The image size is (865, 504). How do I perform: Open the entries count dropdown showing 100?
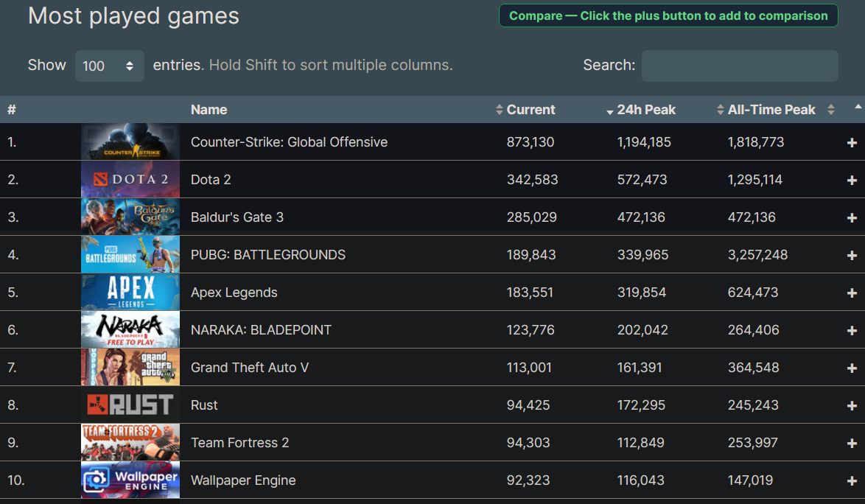[x=109, y=66]
